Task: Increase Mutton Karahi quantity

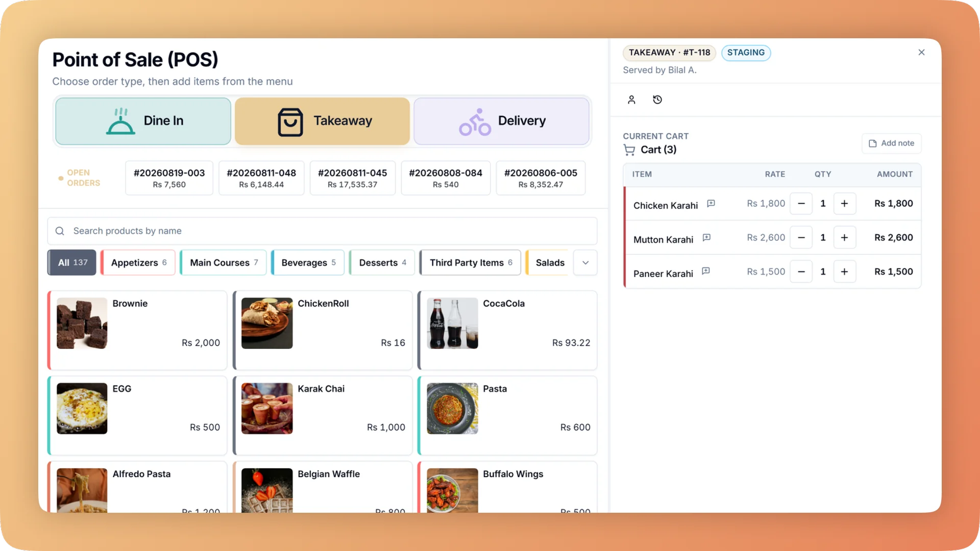Action: tap(844, 238)
